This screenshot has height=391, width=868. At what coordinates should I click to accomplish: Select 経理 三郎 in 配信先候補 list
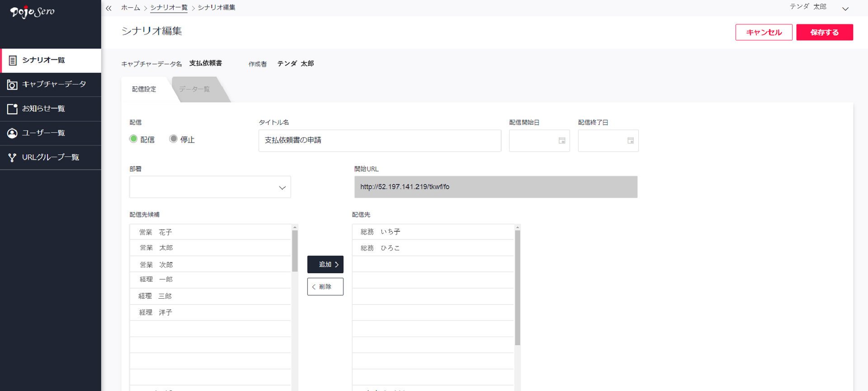tap(210, 296)
